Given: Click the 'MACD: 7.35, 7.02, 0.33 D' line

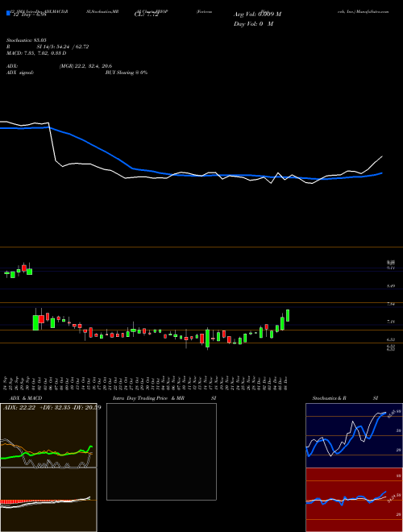Looking at the screenshot, I should click(36, 53).
